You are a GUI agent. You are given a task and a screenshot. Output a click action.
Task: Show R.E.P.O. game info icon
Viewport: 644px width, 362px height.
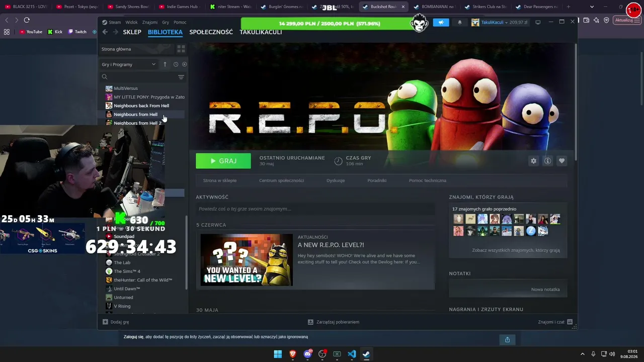[x=547, y=161]
